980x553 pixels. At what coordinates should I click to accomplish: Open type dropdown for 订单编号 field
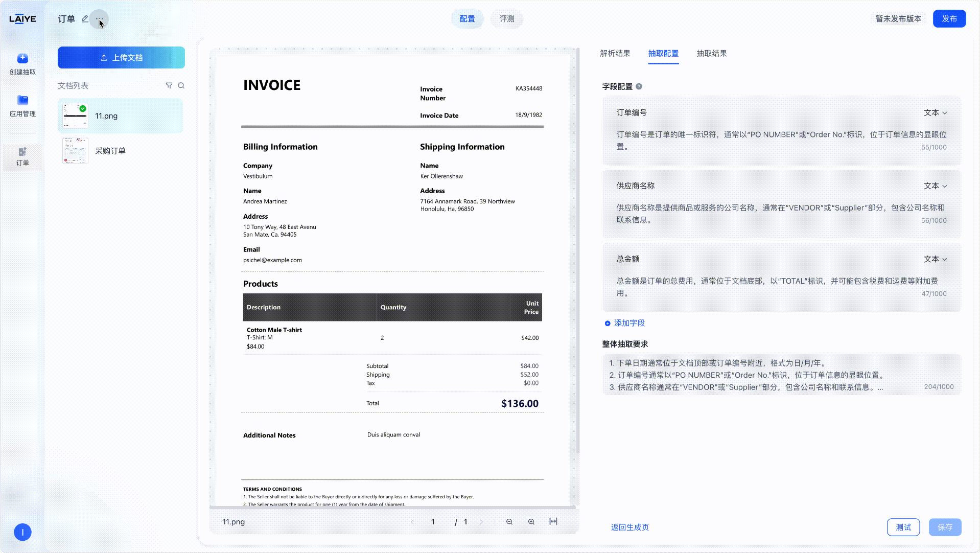(935, 112)
